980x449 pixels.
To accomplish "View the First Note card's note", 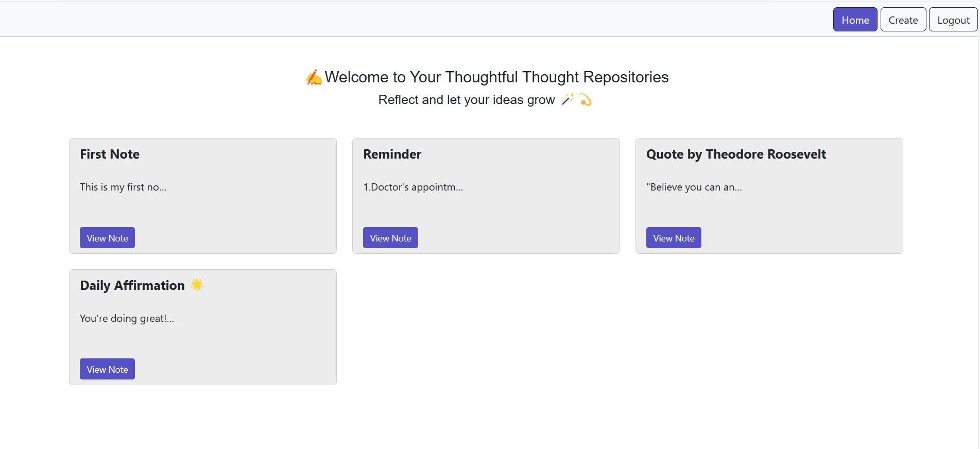I will (x=107, y=238).
